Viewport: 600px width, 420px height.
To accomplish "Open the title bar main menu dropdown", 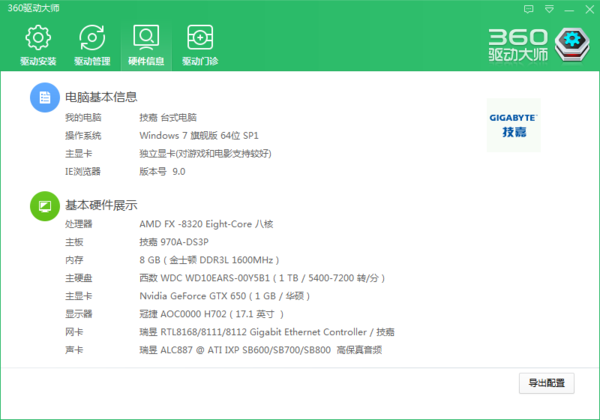I will tap(548, 8).
